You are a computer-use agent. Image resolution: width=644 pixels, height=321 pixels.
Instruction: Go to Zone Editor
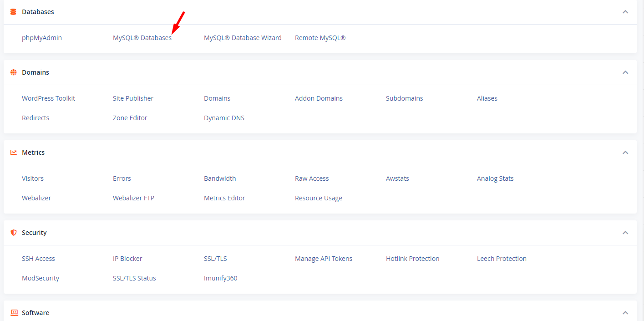pyautogui.click(x=130, y=118)
